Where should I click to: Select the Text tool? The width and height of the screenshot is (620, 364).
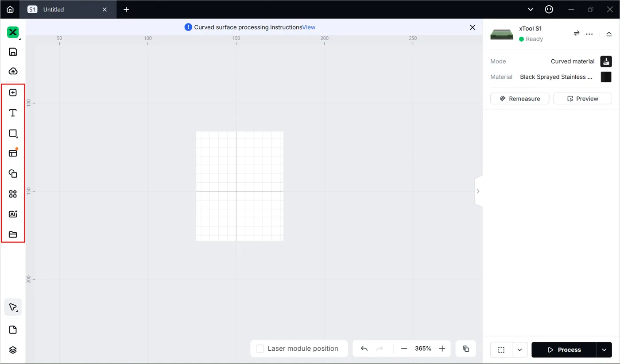click(x=13, y=113)
